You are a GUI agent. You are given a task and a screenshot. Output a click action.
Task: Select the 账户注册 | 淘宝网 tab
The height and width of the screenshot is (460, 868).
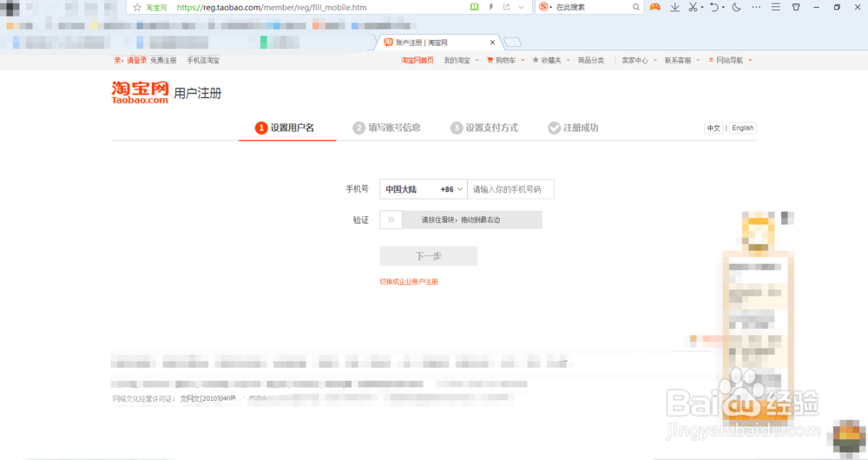click(x=437, y=42)
